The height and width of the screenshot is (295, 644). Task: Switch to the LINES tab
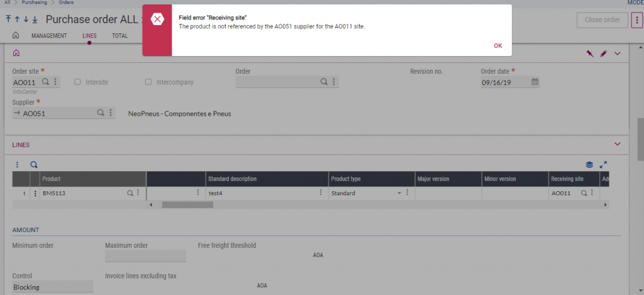point(89,36)
